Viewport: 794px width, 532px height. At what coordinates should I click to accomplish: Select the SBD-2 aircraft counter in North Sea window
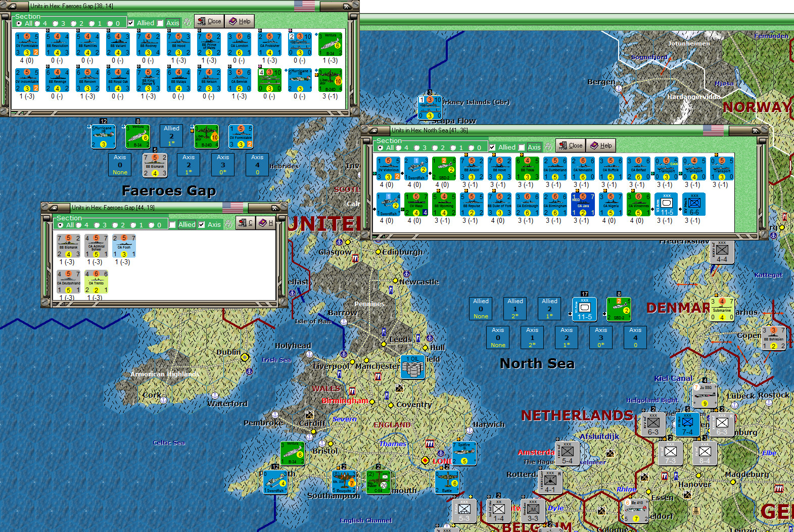[x=444, y=169]
